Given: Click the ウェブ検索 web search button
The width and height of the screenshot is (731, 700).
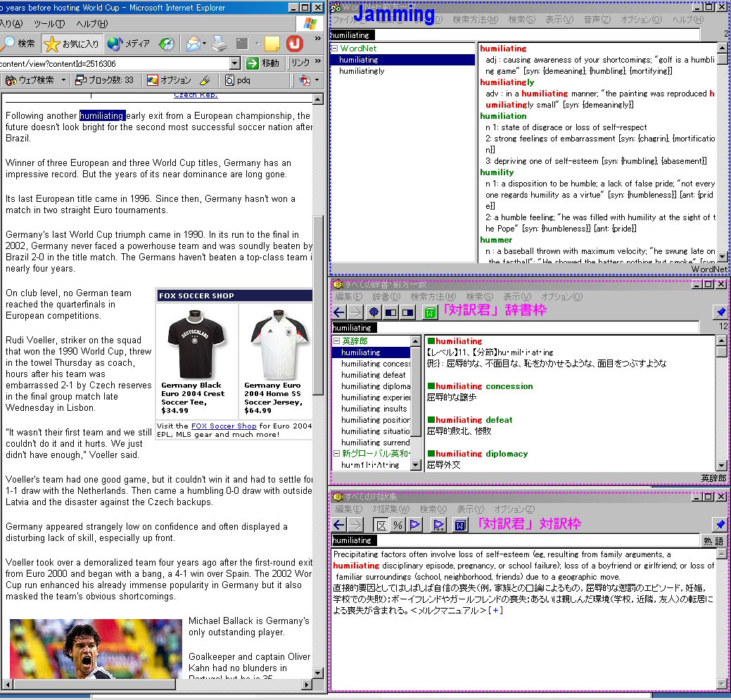Looking at the screenshot, I should [31, 80].
